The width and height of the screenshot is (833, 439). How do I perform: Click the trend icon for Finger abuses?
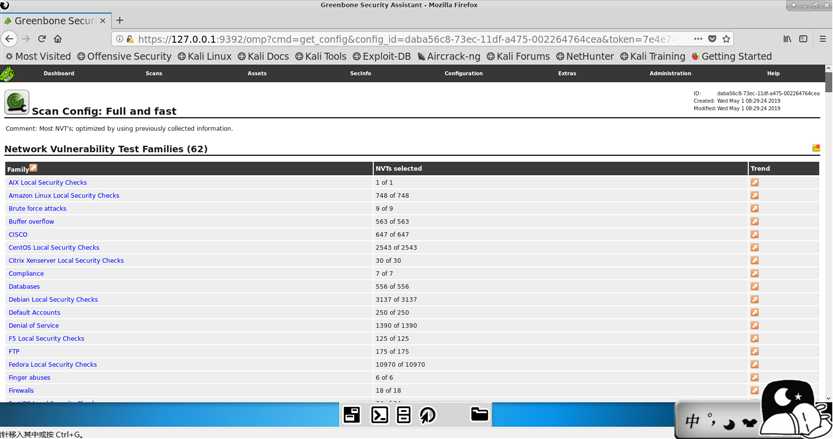pyautogui.click(x=754, y=377)
